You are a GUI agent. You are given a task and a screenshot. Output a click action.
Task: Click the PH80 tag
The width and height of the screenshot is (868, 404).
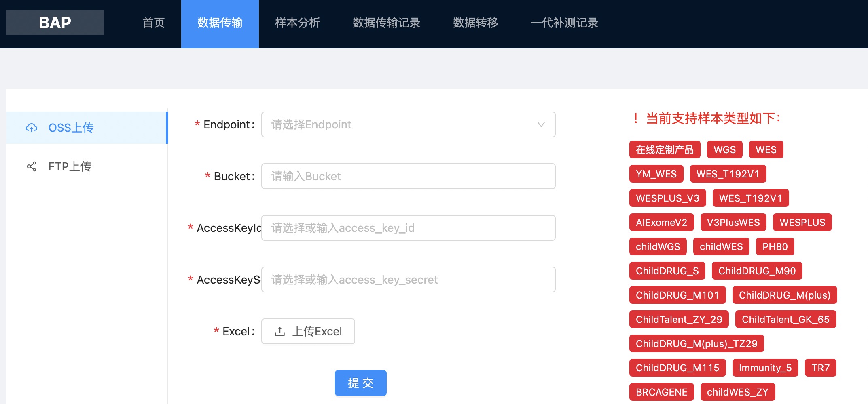pyautogui.click(x=775, y=246)
